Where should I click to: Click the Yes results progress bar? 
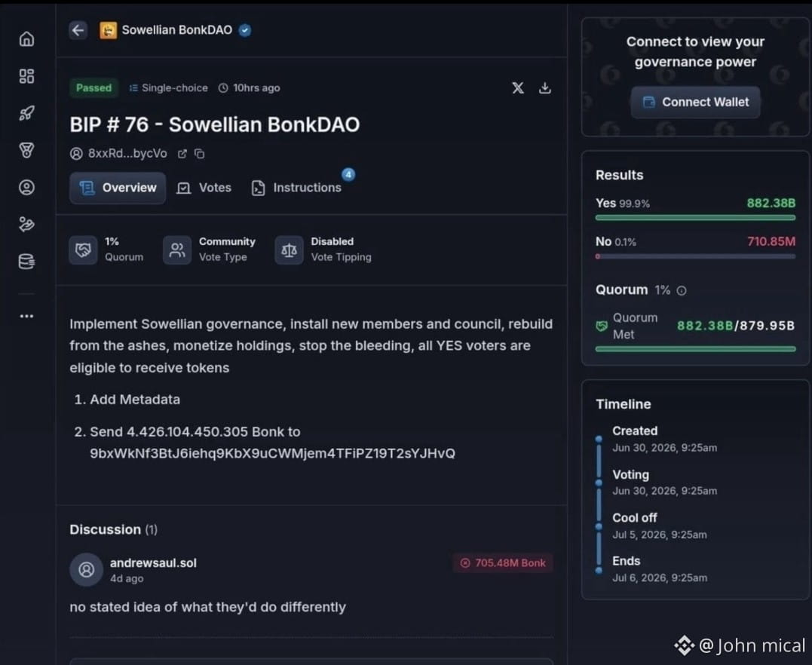[x=695, y=218]
